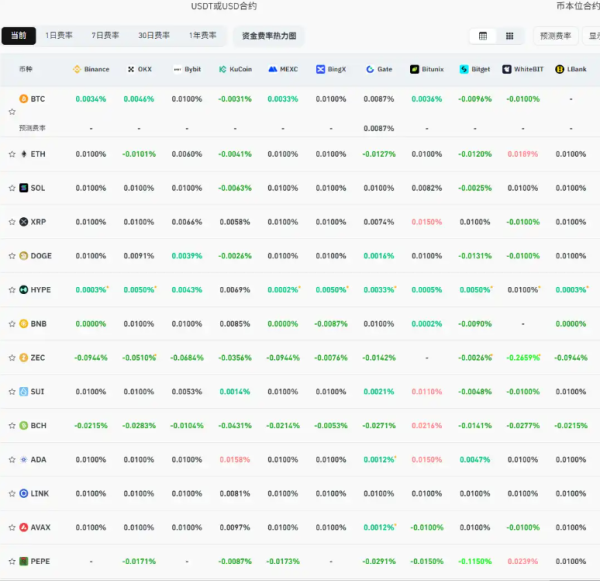Switch to grid view layout

510,36
